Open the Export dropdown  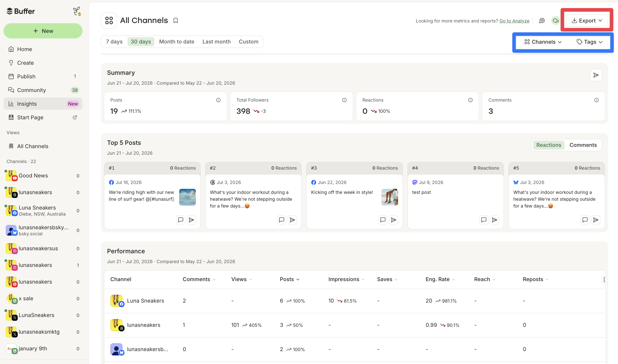587,21
